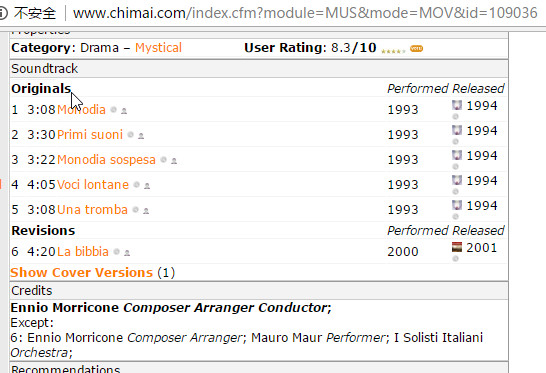Click the person icon beside Una tromba
Viewport: 546px width, 373px height.
point(146,210)
